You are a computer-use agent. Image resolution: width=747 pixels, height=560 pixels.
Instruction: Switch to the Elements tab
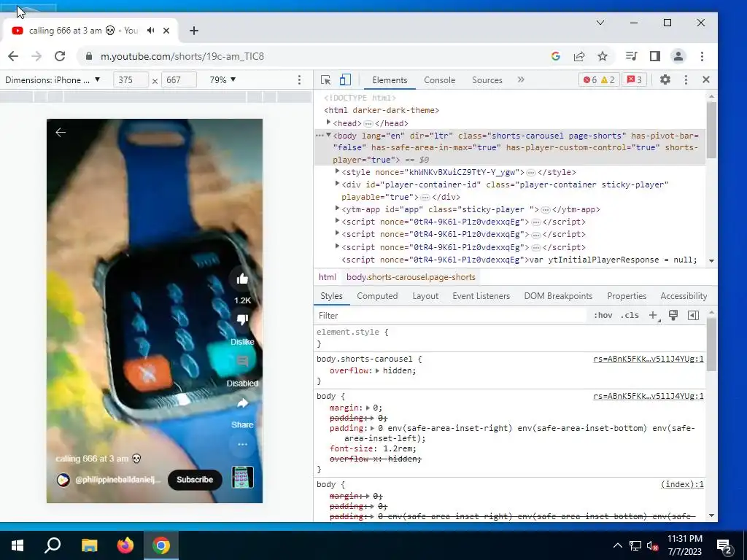[x=390, y=80]
